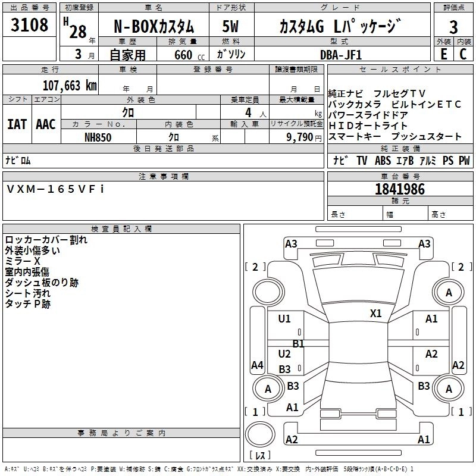Click sales point フルセグTV

tap(399, 93)
